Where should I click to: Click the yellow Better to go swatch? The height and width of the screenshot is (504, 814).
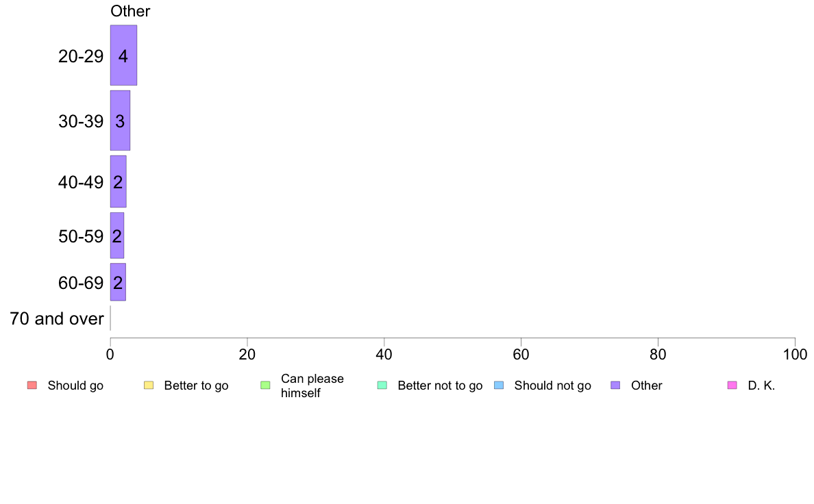[149, 385]
